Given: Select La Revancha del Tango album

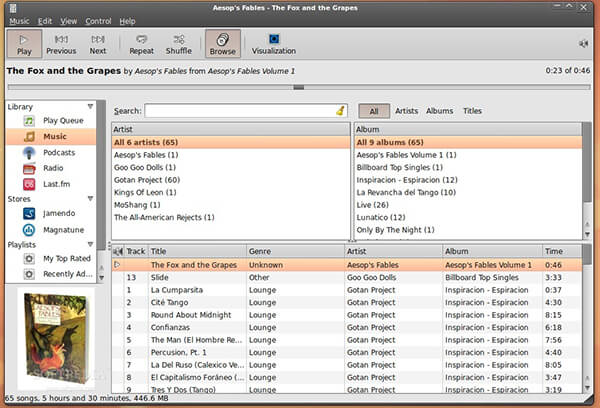Looking at the screenshot, I should pyautogui.click(x=468, y=193).
